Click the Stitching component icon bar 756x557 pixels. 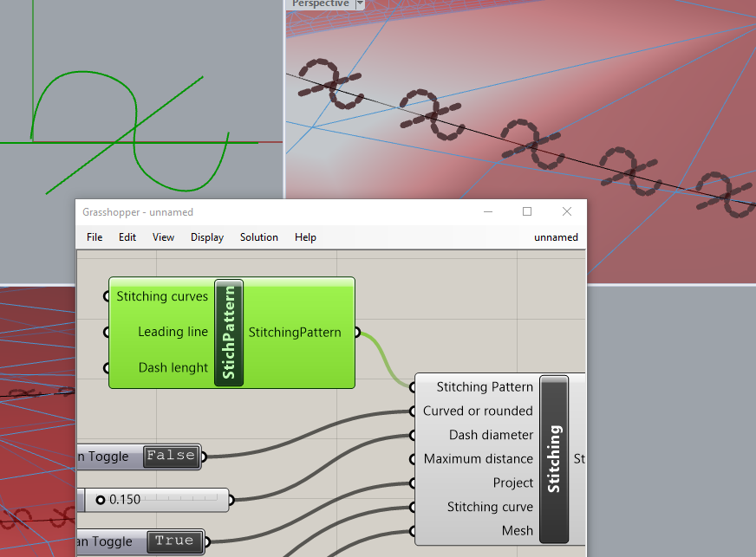click(554, 459)
